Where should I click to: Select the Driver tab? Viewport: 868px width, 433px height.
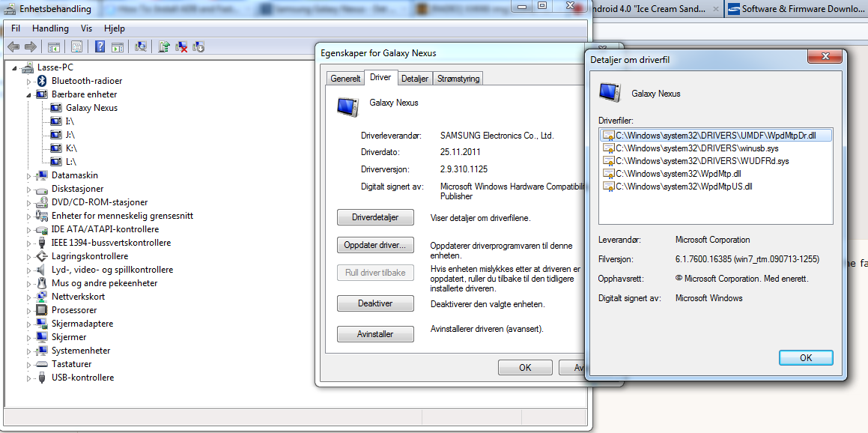pos(380,77)
